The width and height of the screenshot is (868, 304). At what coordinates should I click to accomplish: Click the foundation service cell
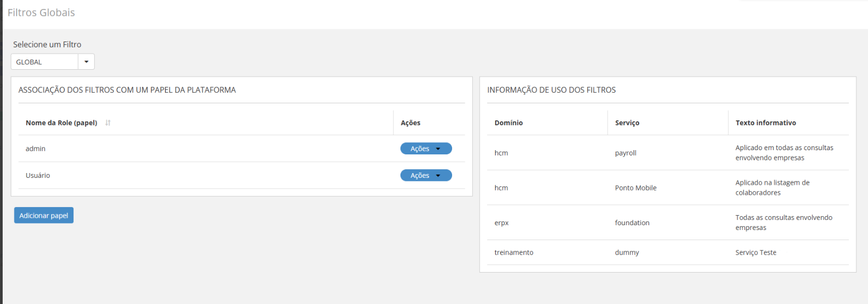pos(632,223)
